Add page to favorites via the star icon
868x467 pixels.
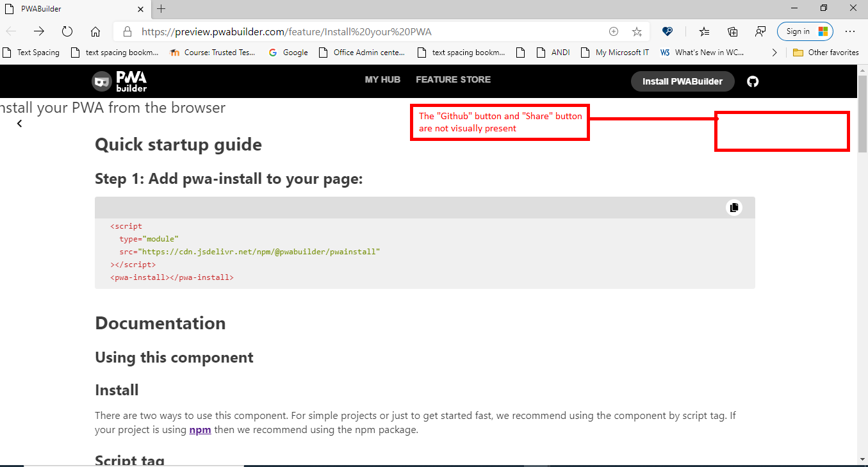pos(637,31)
